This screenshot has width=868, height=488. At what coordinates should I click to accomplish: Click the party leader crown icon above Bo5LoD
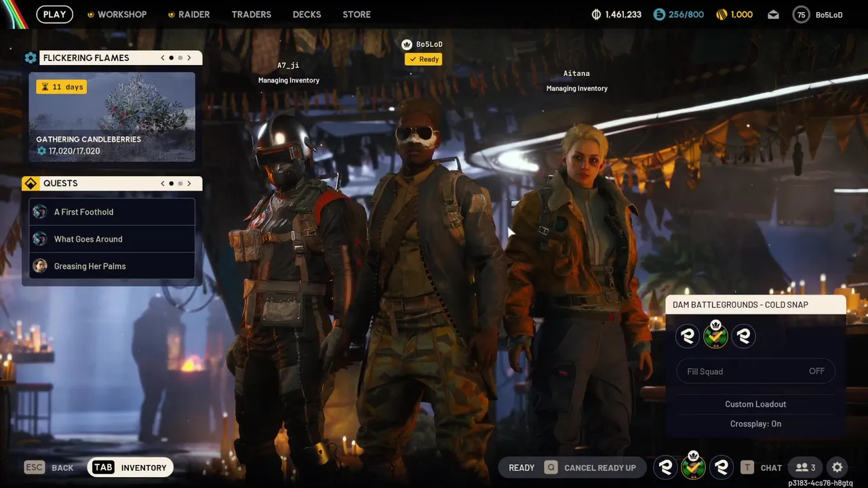coord(407,44)
